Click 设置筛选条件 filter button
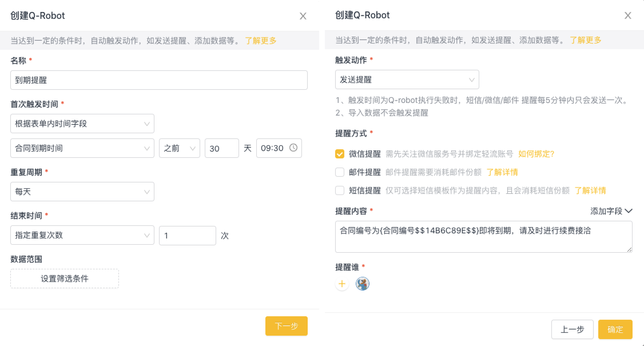644x346 pixels. coord(65,279)
